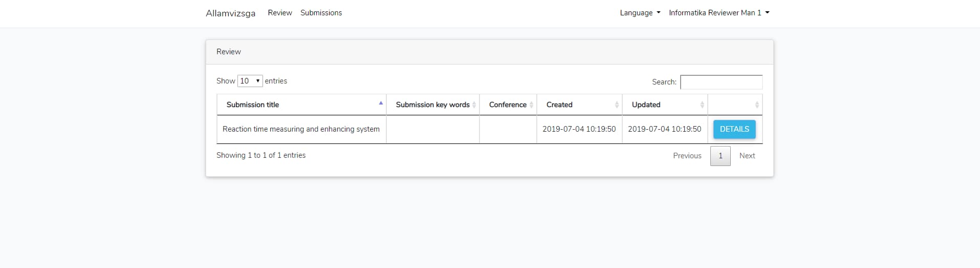980x268 pixels.
Task: Open the Show entries count selector
Action: [x=250, y=81]
